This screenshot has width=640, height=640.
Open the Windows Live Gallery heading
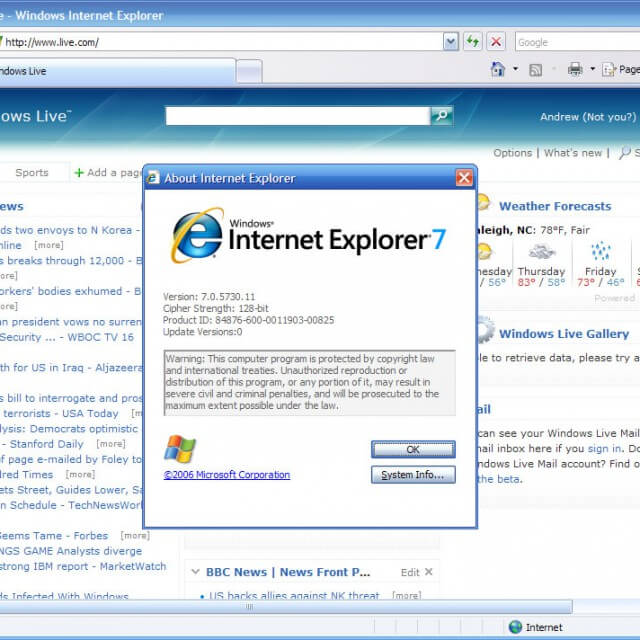564,333
